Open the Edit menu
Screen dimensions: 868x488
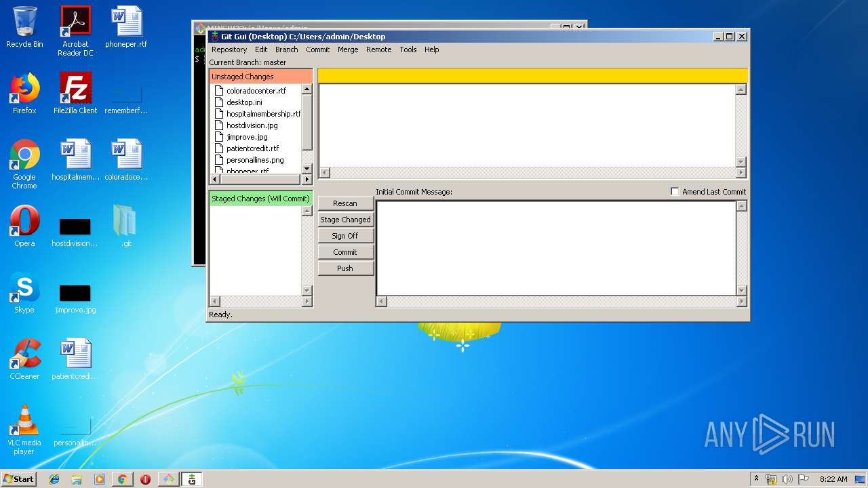tap(261, 49)
